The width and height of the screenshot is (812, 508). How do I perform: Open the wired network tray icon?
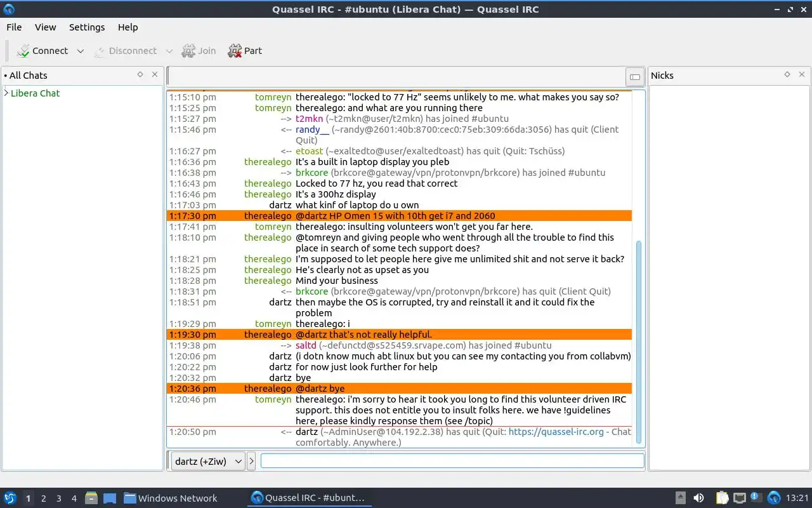pyautogui.click(x=740, y=498)
